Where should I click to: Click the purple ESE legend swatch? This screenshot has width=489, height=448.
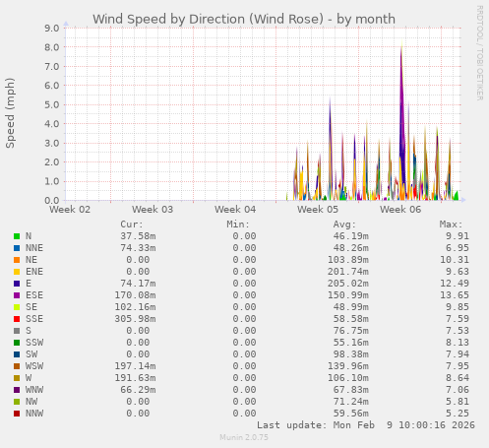click(x=17, y=295)
